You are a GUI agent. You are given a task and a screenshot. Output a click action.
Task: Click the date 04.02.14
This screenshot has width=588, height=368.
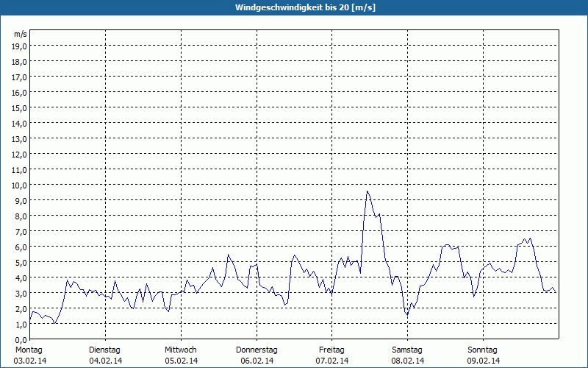pos(105,361)
